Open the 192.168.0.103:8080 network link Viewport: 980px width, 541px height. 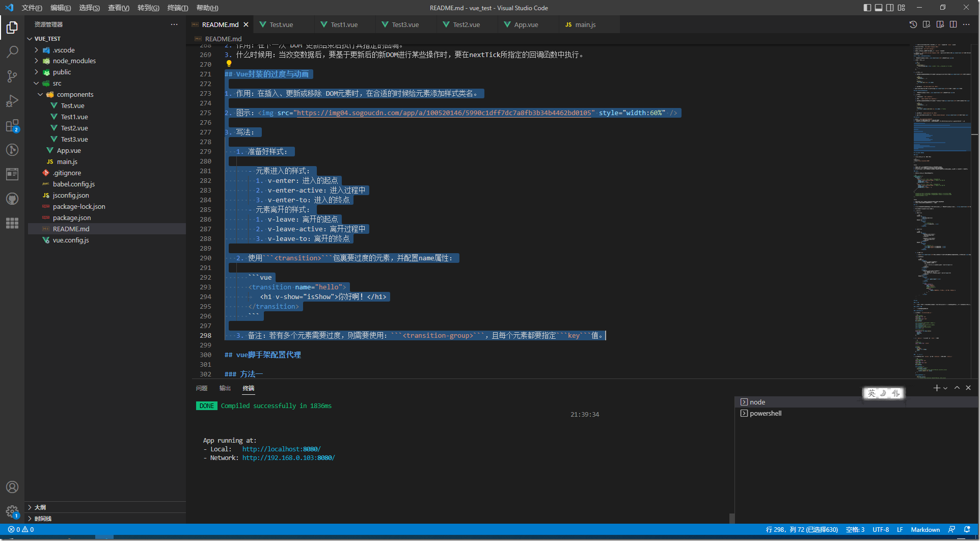click(288, 458)
